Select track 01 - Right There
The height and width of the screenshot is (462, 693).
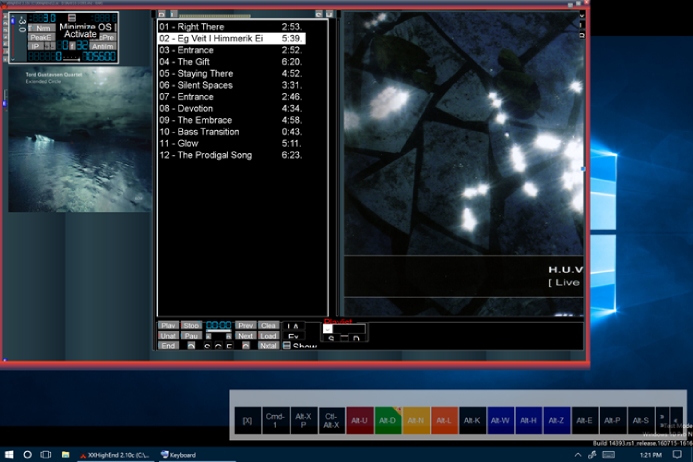[x=231, y=27]
